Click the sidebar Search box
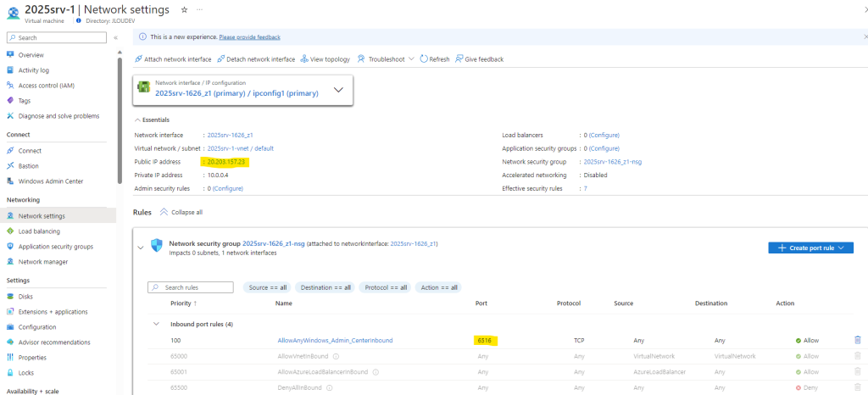868x395 pixels. pyautogui.click(x=57, y=37)
